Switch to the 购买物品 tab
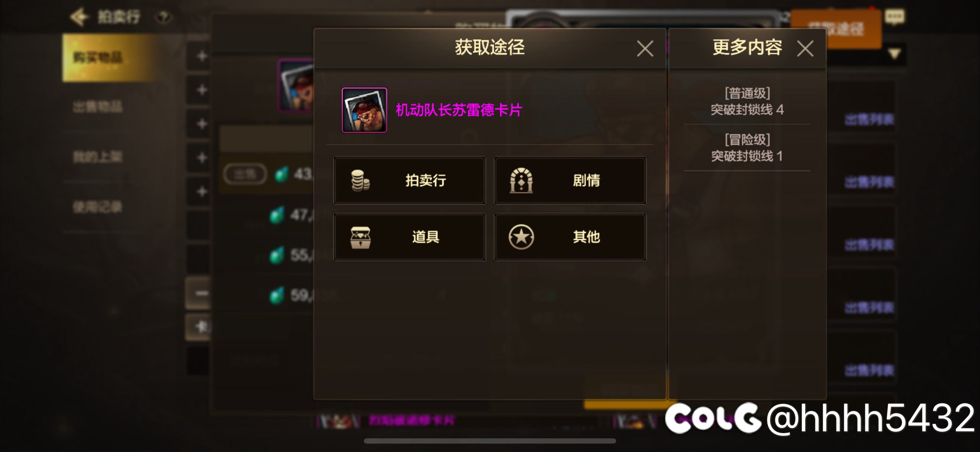The image size is (980, 452). (111, 58)
